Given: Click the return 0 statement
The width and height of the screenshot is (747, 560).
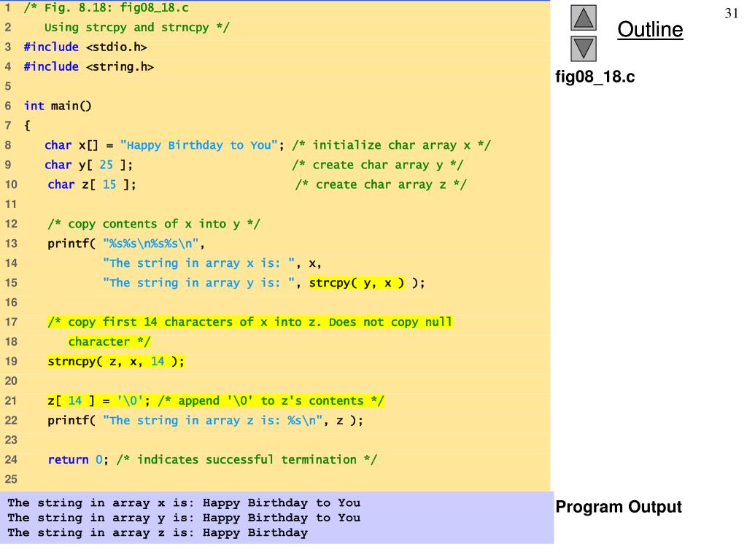Looking at the screenshot, I should tap(78, 459).
